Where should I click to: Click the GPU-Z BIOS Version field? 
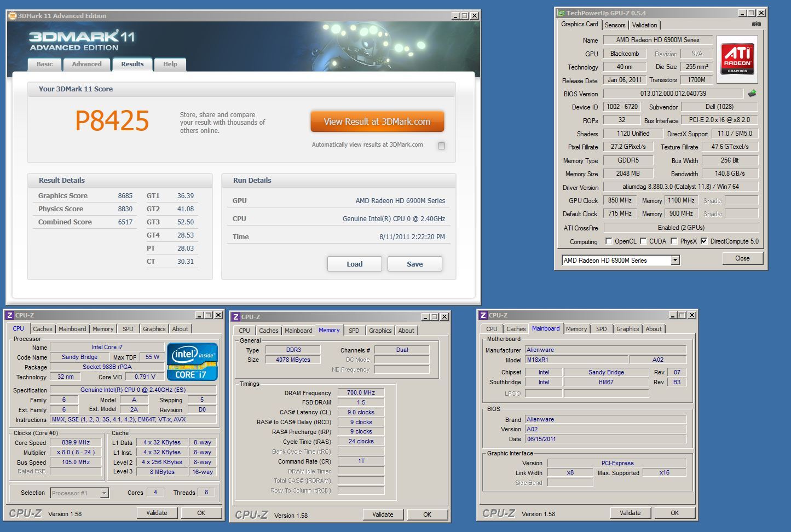[673, 94]
